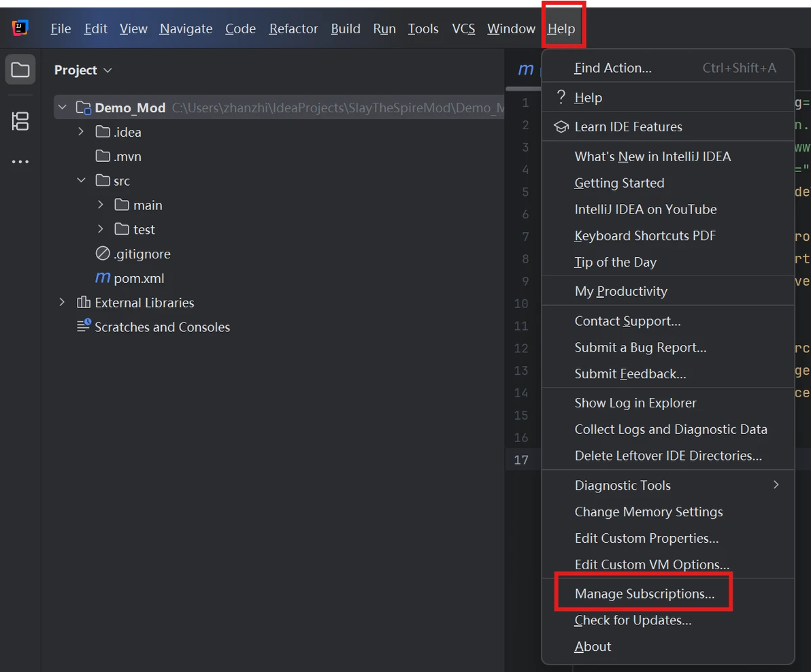
Task: Show Tip of the Day
Action: [668, 262]
